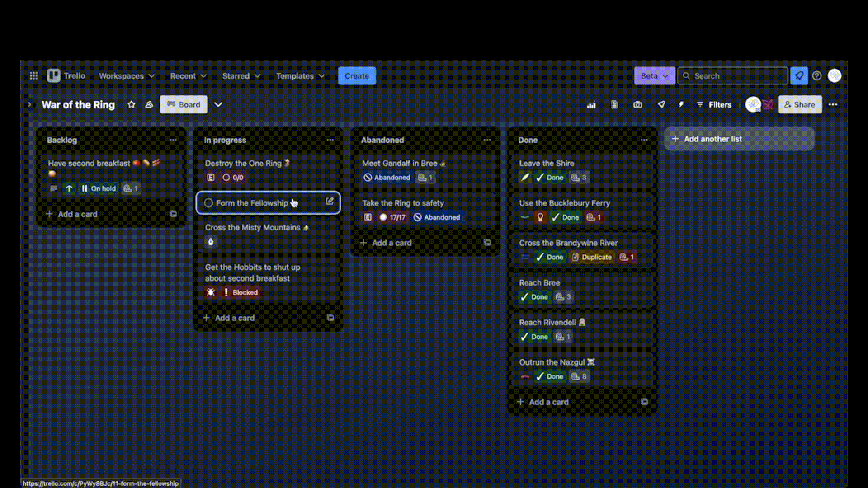Open the Beta dropdown
This screenshot has width=868, height=488.
654,76
